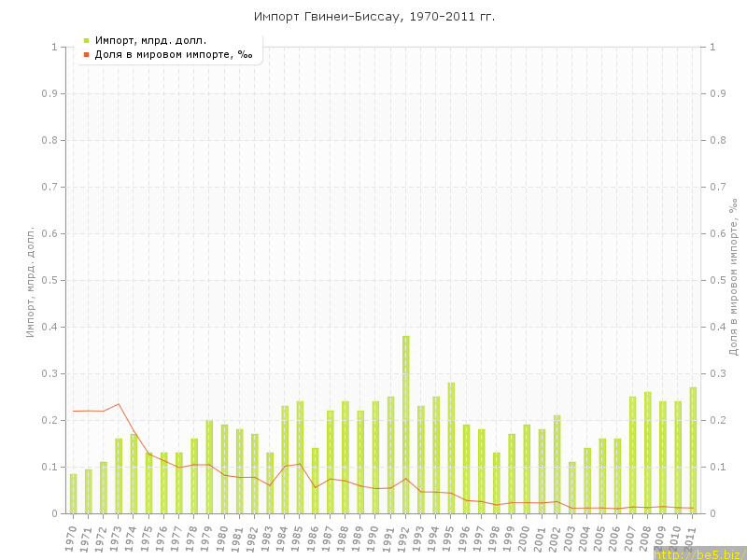Click the orange Доля legend color marker
This screenshot has height=560, width=747.
click(x=86, y=54)
